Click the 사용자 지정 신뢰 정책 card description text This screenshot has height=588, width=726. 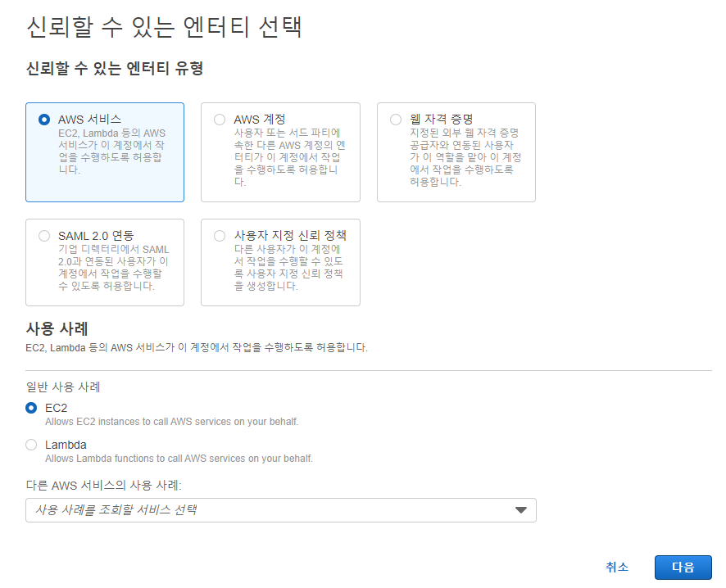(288, 268)
